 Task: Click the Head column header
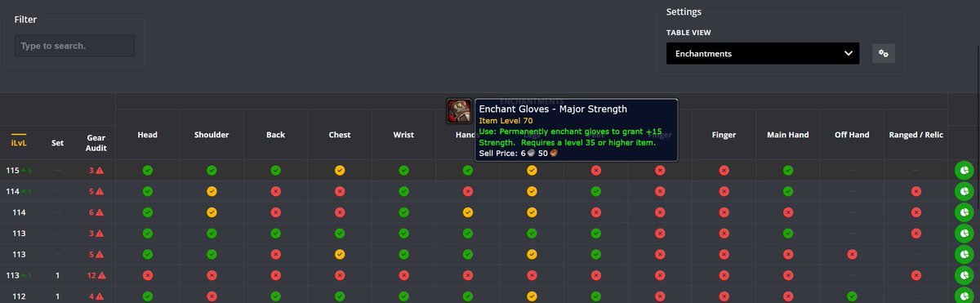[x=148, y=135]
